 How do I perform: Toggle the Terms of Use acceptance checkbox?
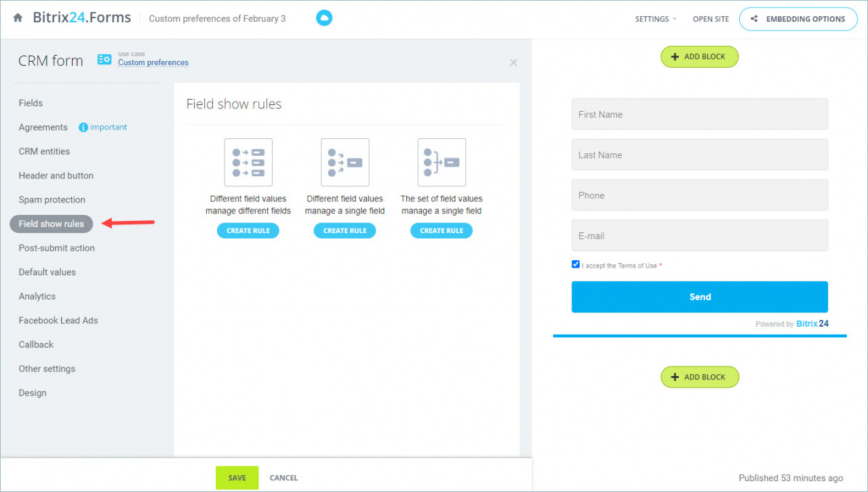tap(576, 264)
